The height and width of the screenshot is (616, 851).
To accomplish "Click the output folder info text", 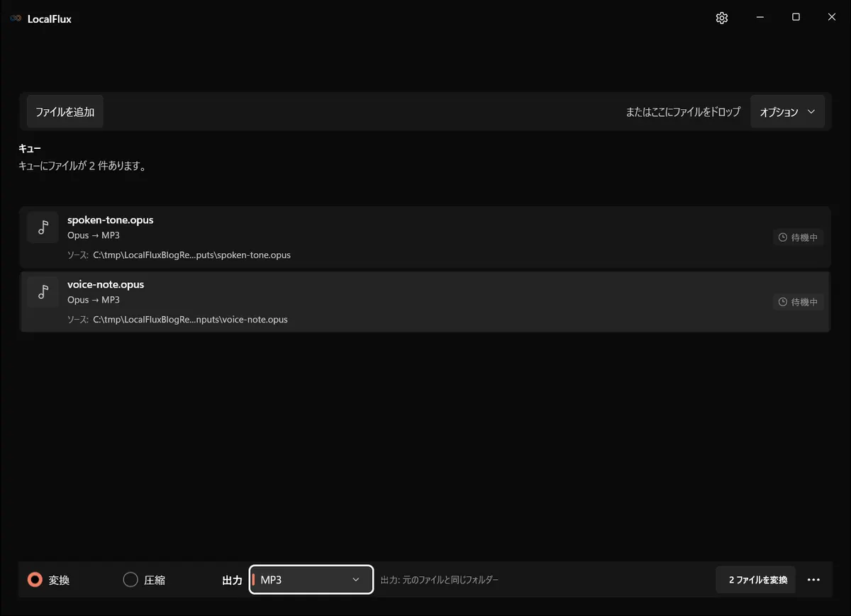I will pyautogui.click(x=440, y=580).
